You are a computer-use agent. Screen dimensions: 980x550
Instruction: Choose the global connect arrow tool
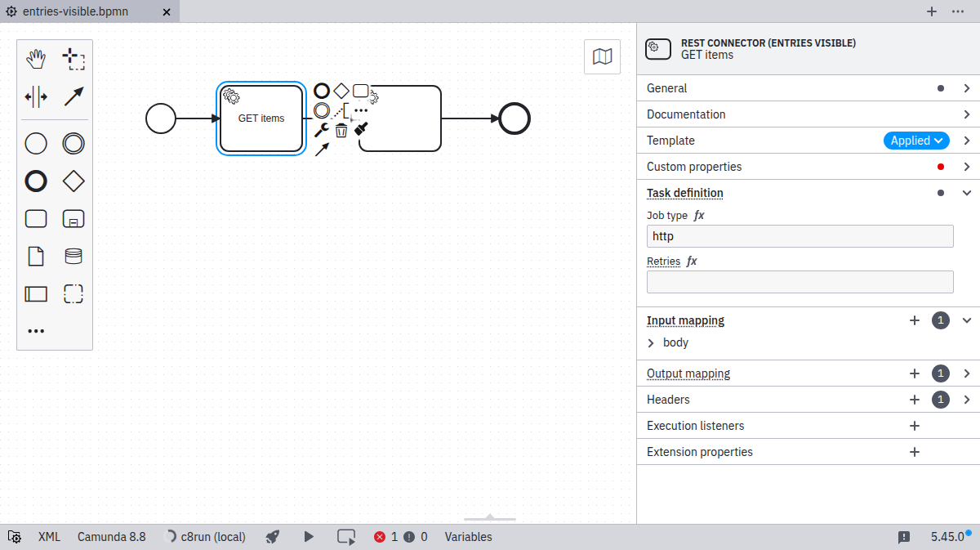[x=73, y=96]
